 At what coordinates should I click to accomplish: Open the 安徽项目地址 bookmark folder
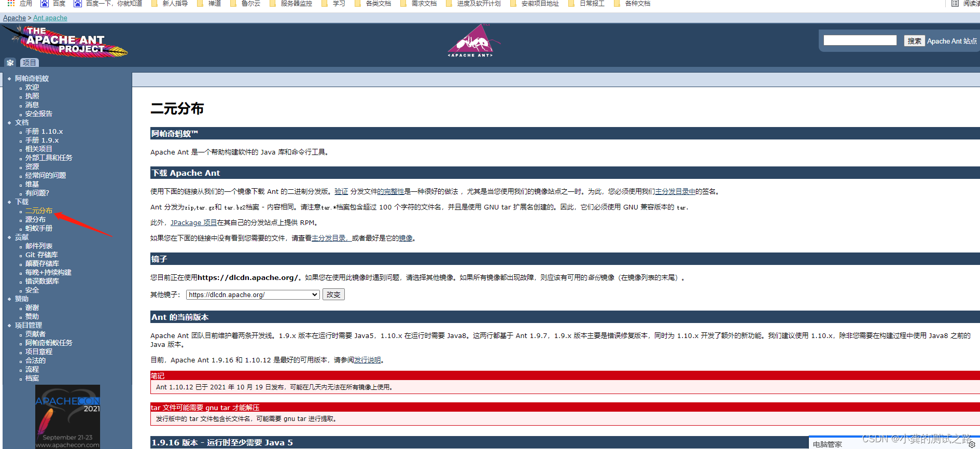click(x=535, y=3)
